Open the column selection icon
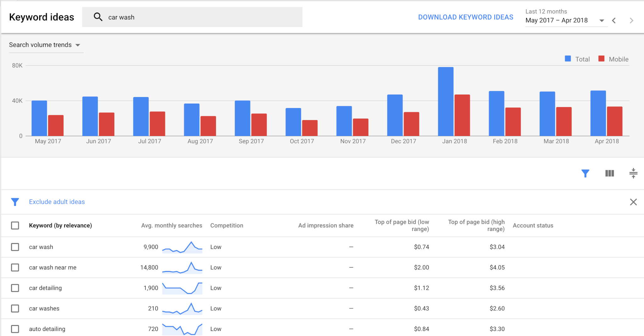 pos(609,173)
